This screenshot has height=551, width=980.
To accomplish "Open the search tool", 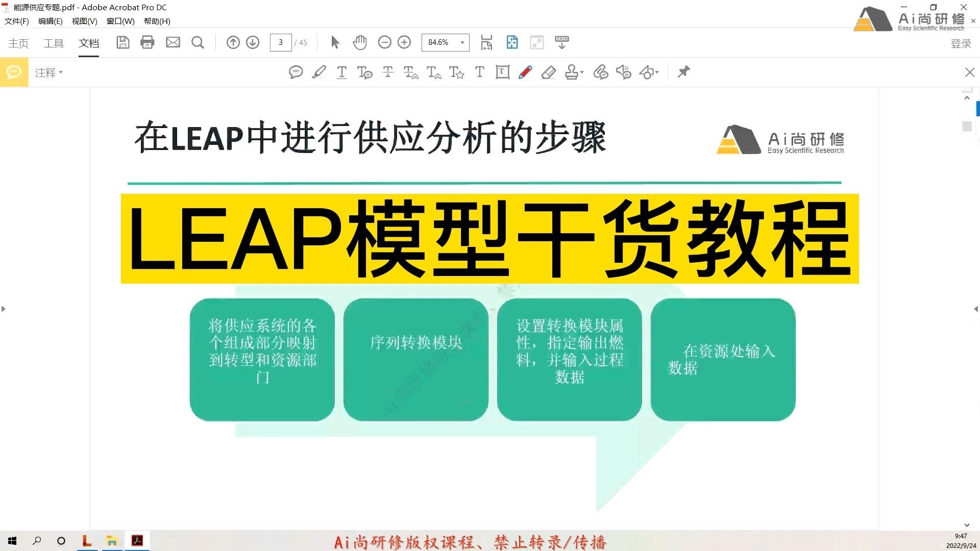I will tap(198, 42).
